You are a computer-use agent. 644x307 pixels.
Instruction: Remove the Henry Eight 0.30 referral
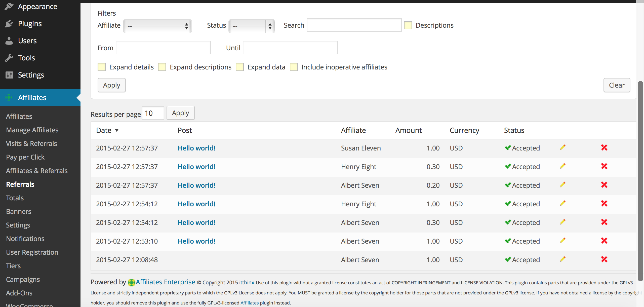point(604,166)
